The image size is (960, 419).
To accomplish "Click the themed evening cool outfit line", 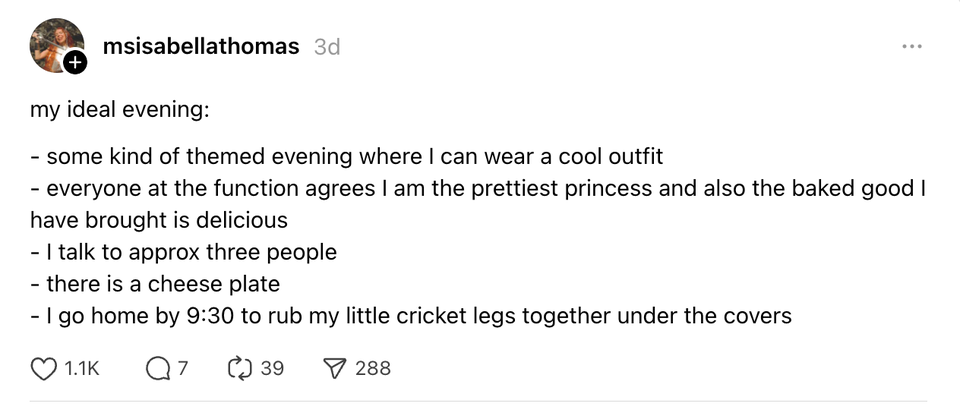I will point(347,157).
